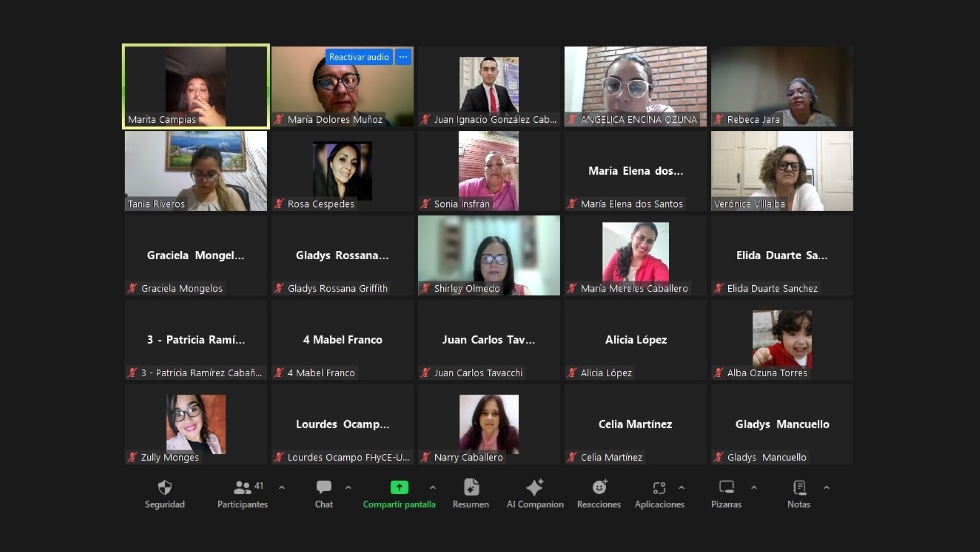This screenshot has height=552, width=980.
Task: Click muted mic icon for Juan Ignacio González
Action: [425, 120]
